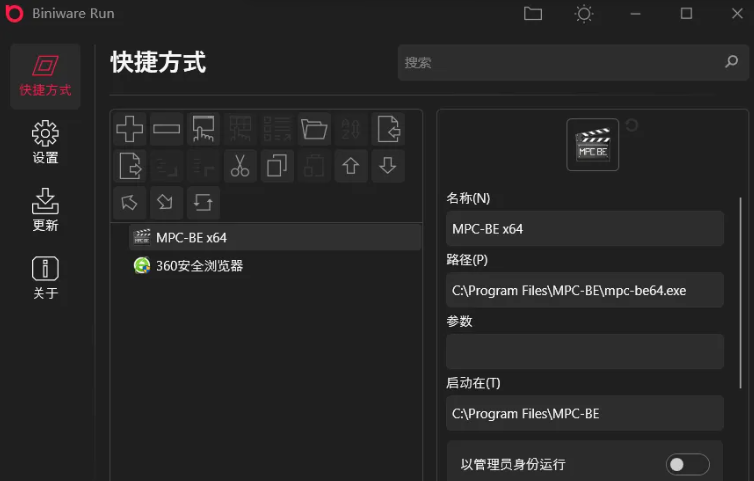Viewport: 754px width, 481px height.
Task: Toggle light theme via sun icon
Action: pyautogui.click(x=584, y=13)
